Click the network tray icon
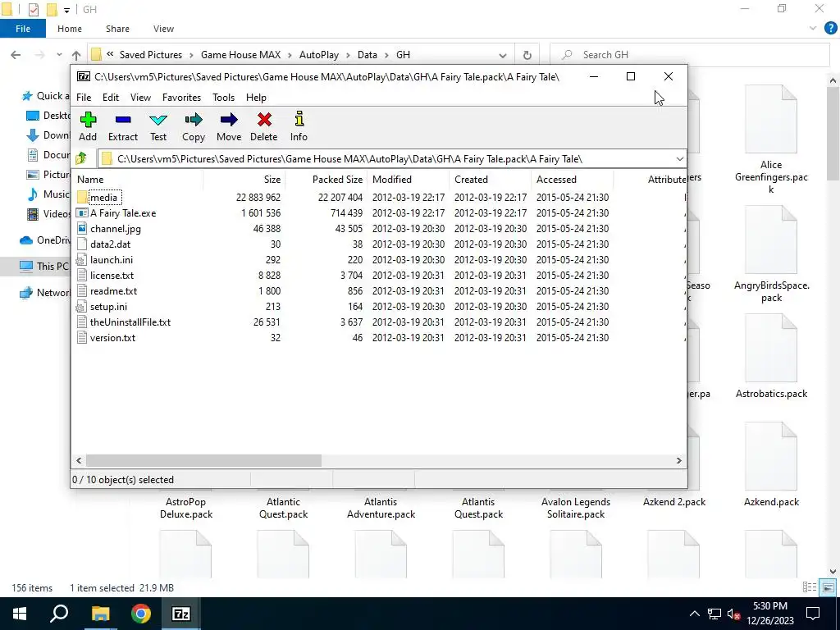840x630 pixels. tap(714, 614)
